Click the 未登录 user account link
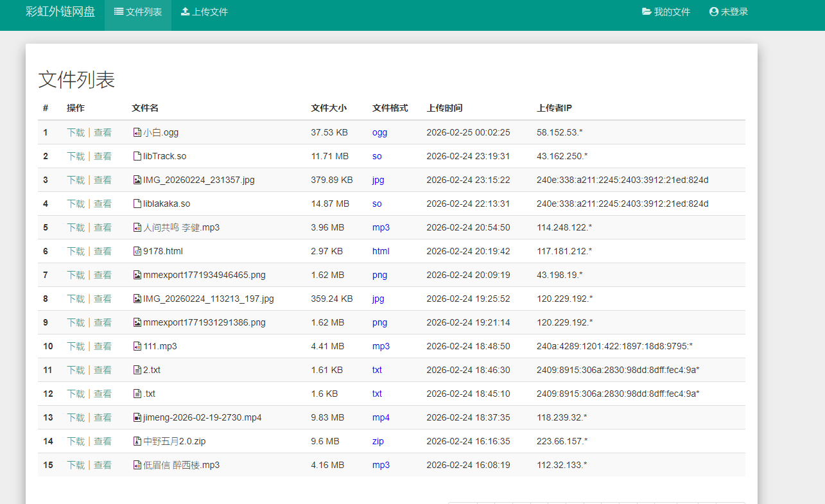 pos(729,12)
